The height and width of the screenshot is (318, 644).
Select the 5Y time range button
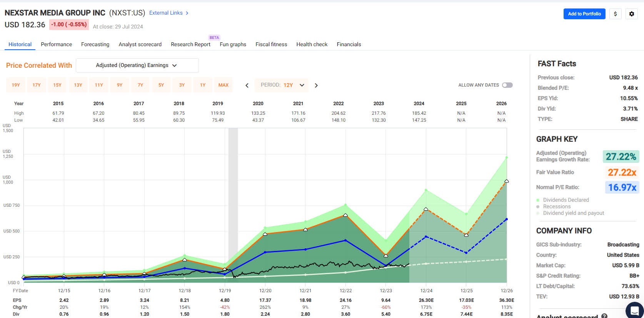[161, 85]
